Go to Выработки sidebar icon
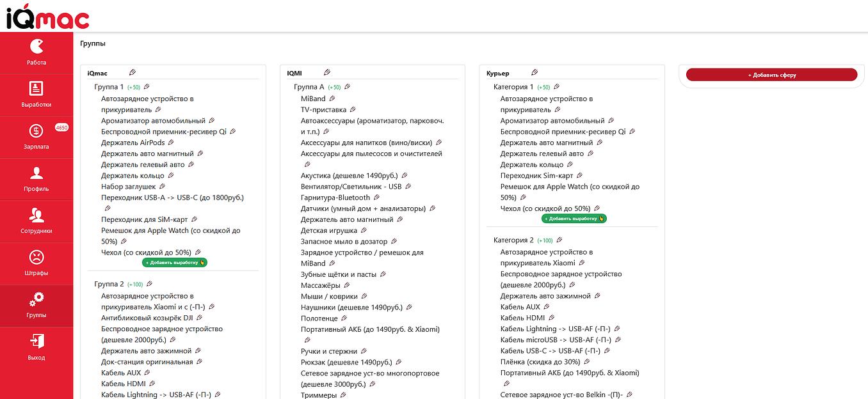The height and width of the screenshot is (399, 868). coord(36,95)
